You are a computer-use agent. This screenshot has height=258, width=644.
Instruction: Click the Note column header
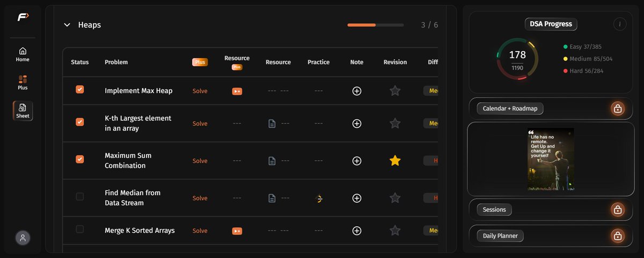tap(356, 62)
